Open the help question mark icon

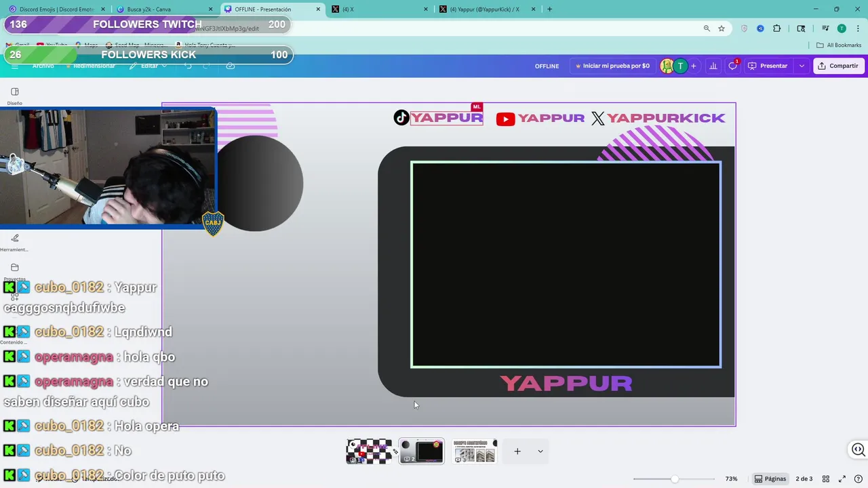coord(859,479)
